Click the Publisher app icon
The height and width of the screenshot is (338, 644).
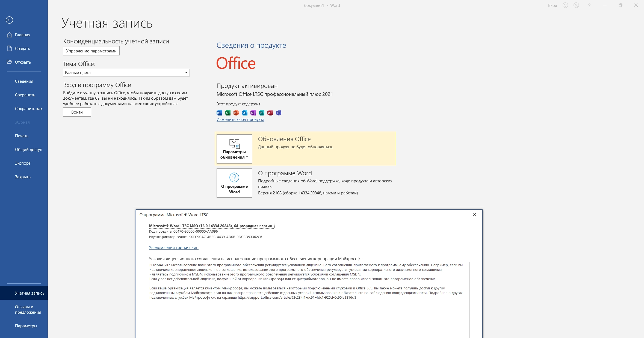pyautogui.click(x=262, y=113)
